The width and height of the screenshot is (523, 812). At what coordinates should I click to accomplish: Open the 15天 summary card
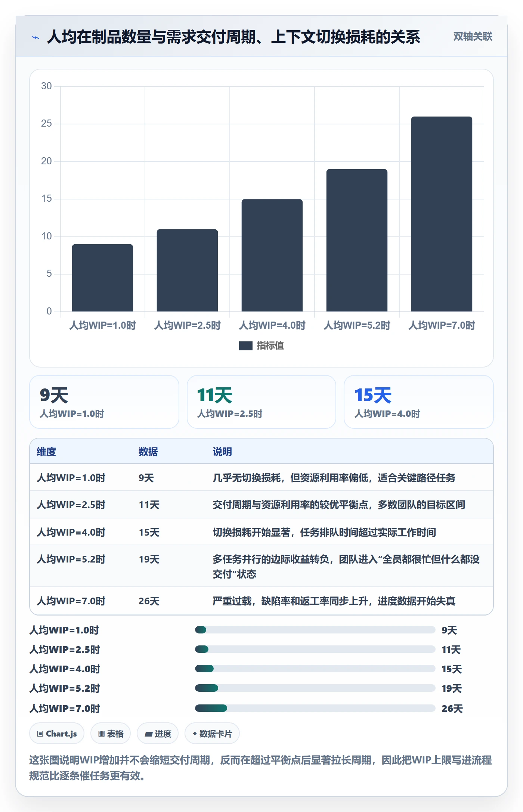pos(419,402)
